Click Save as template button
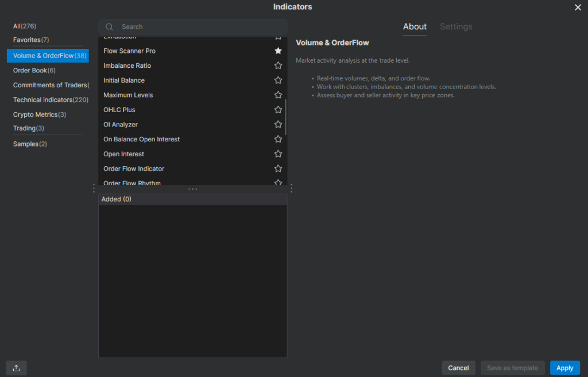The image size is (588, 377). pyautogui.click(x=512, y=368)
